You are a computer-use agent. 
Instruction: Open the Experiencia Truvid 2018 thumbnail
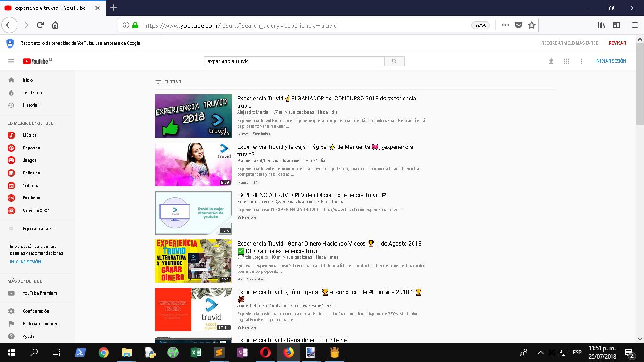193,116
